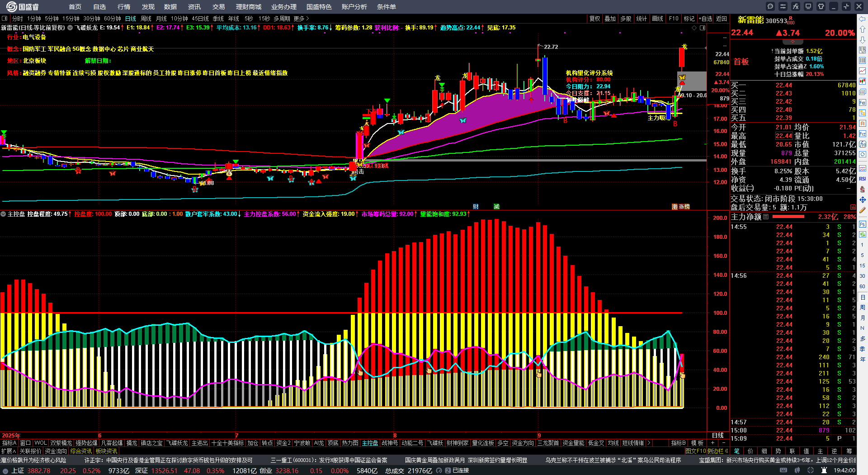Switch to the 周线 period tab
Viewport: 868px width, 475px height.
pos(146,19)
